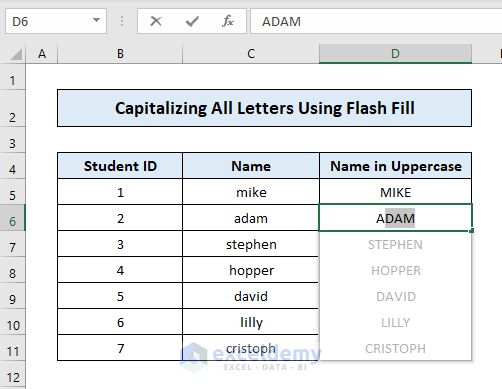Viewport: 502px width, 389px height.
Task: Click the formula bar resize dots handle
Action: pos(122,21)
